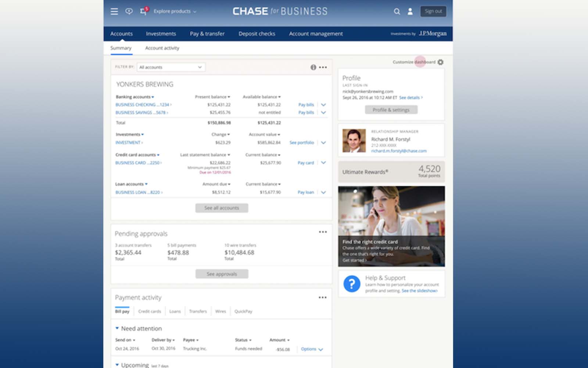Open the chat bubble icon in header
The image size is (588, 368).
pyautogui.click(x=129, y=11)
